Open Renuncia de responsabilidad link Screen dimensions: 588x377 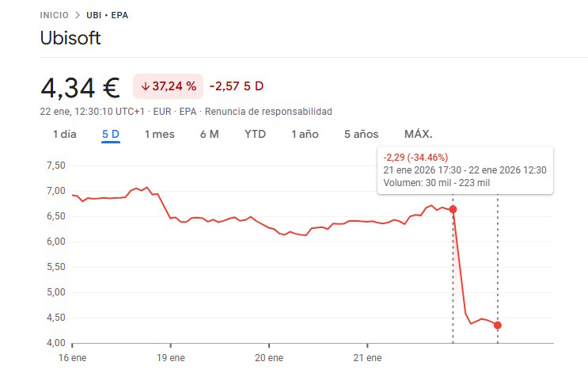(x=268, y=112)
